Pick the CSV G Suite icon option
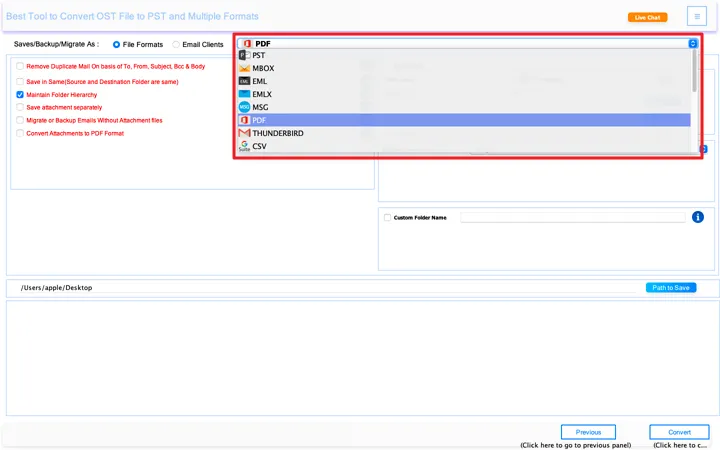 click(245, 146)
